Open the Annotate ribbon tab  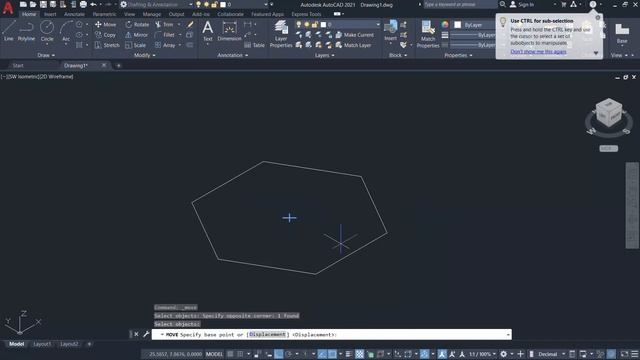[x=74, y=14]
